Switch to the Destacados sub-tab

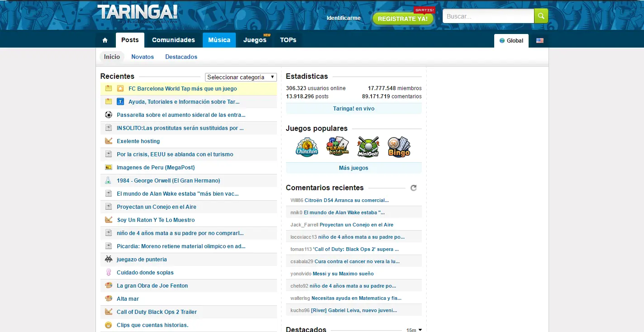pyautogui.click(x=181, y=57)
